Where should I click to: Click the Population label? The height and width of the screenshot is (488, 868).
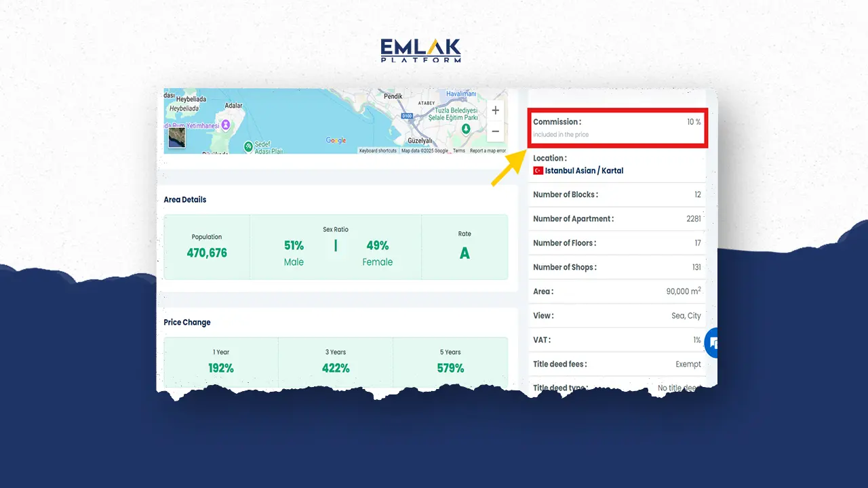point(207,237)
